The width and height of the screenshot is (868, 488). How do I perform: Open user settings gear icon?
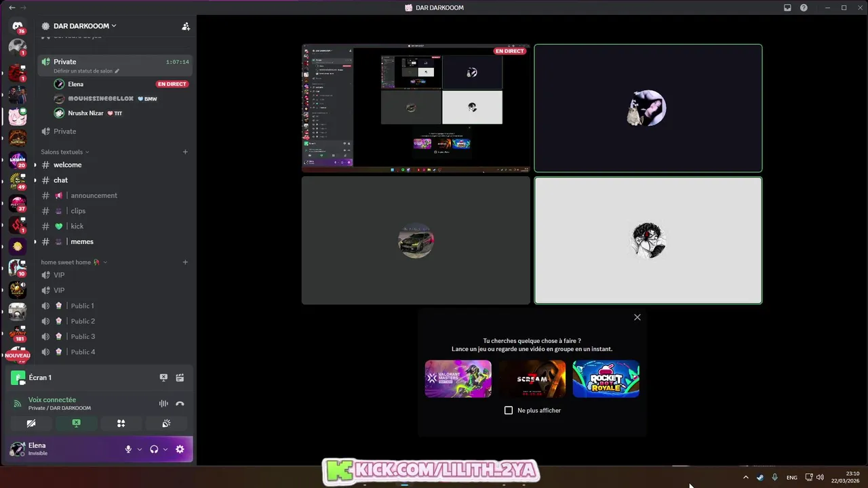tap(180, 449)
